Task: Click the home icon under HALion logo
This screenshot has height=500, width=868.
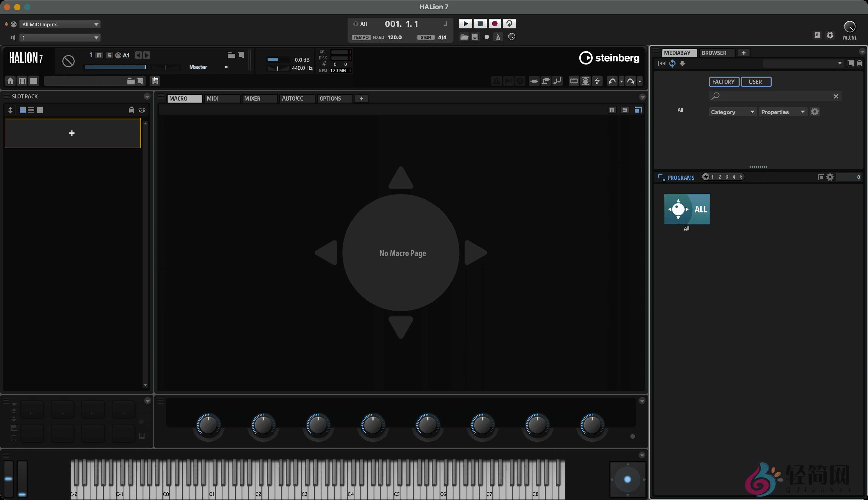Action: pos(10,81)
